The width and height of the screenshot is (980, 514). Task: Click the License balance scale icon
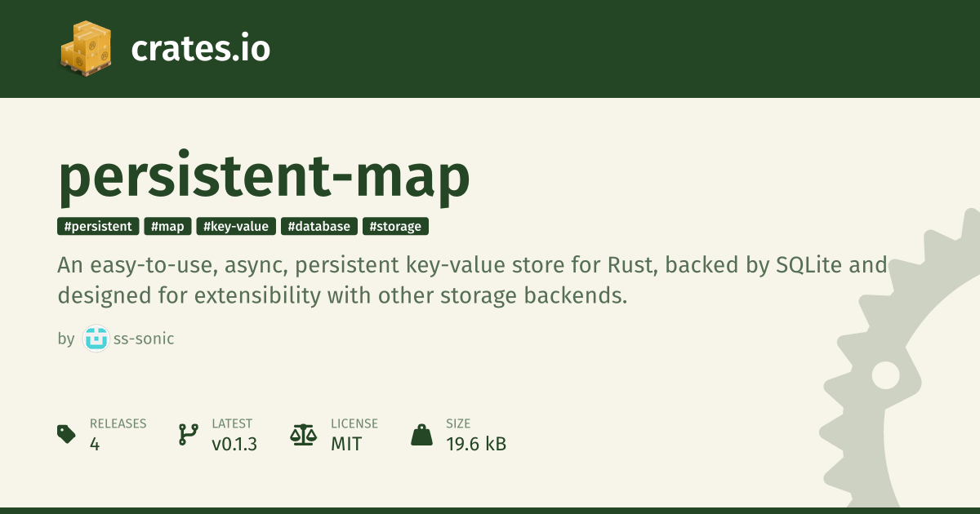303,434
